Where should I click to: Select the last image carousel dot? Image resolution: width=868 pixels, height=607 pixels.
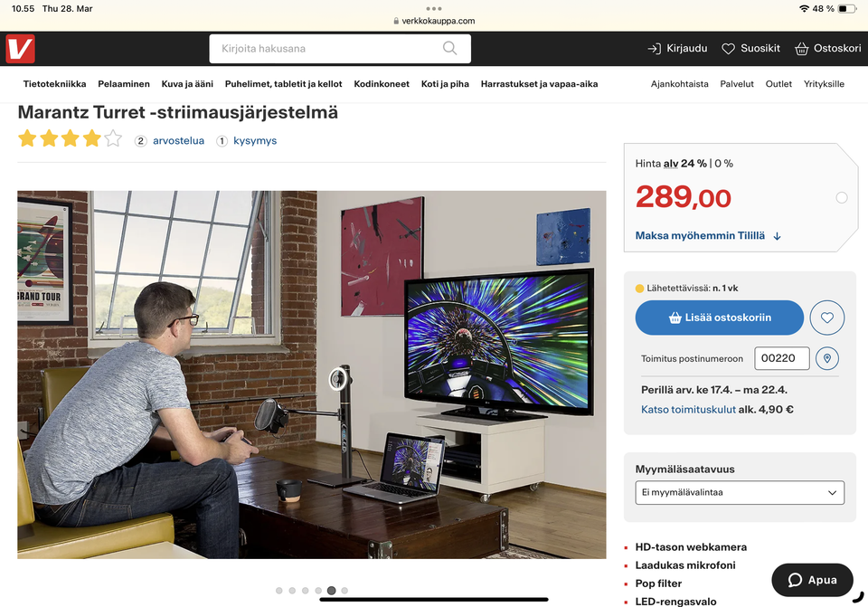point(344,591)
